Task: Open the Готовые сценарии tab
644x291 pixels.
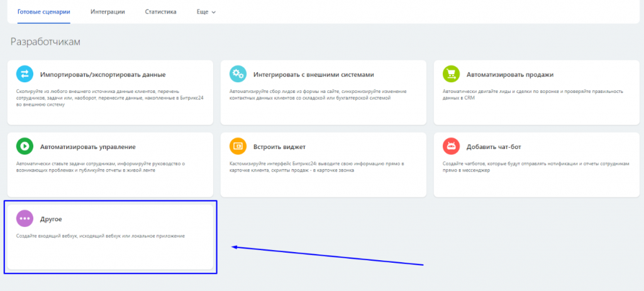Action: coord(44,12)
